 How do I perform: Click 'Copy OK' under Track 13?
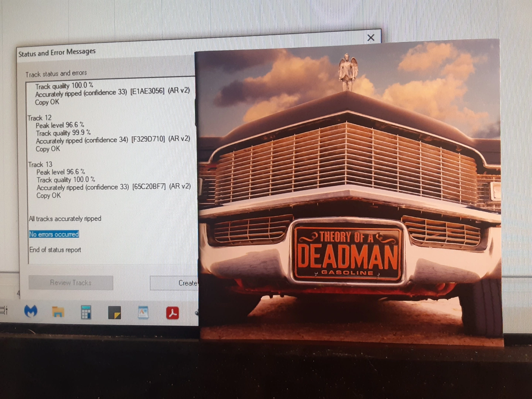pos(48,195)
